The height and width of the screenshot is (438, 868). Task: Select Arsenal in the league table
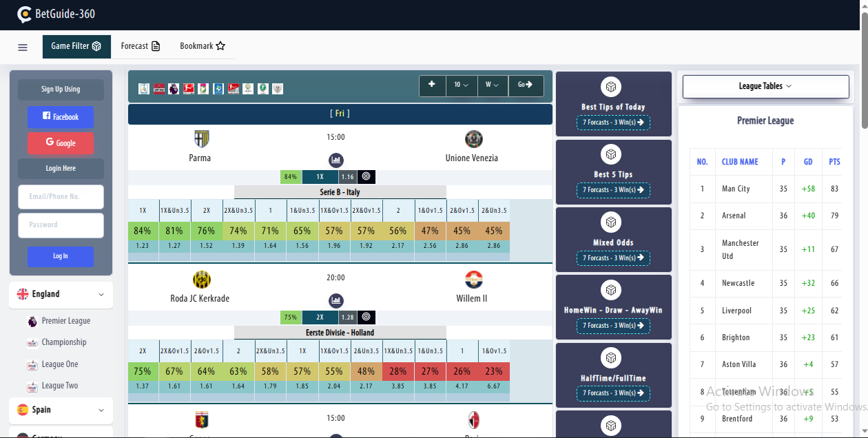click(x=734, y=216)
